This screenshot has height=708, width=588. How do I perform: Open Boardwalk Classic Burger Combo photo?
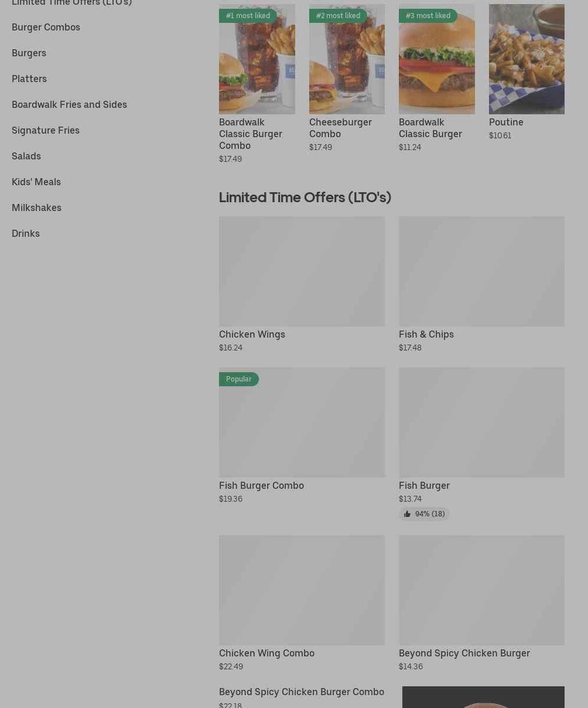(257, 59)
